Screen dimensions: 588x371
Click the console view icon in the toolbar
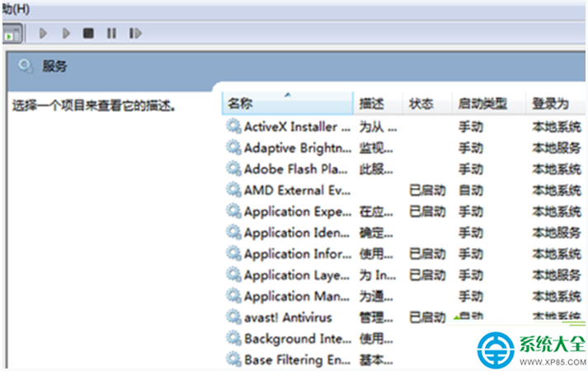(x=12, y=34)
